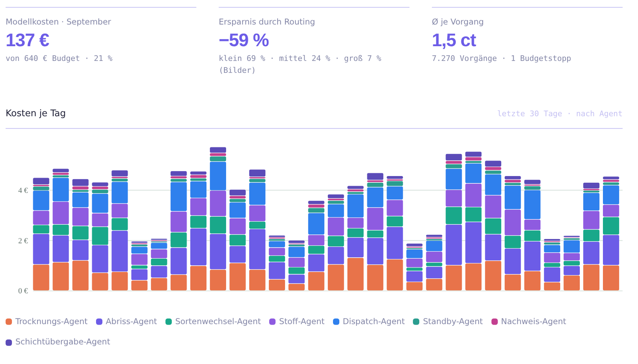Screen dimensions: 638x364
Task: Click the '4 €' y-axis label
Action: [x=23, y=190]
